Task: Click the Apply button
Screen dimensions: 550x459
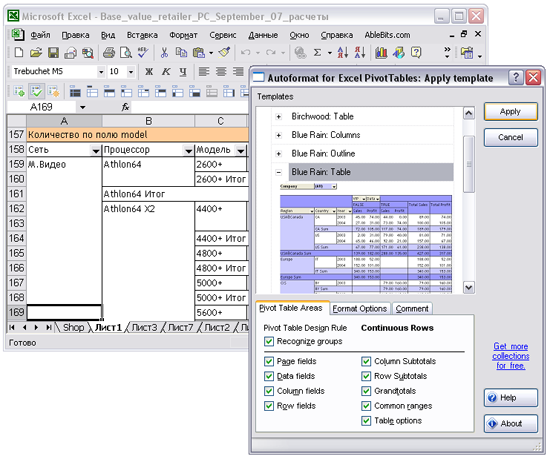Action: (510, 112)
